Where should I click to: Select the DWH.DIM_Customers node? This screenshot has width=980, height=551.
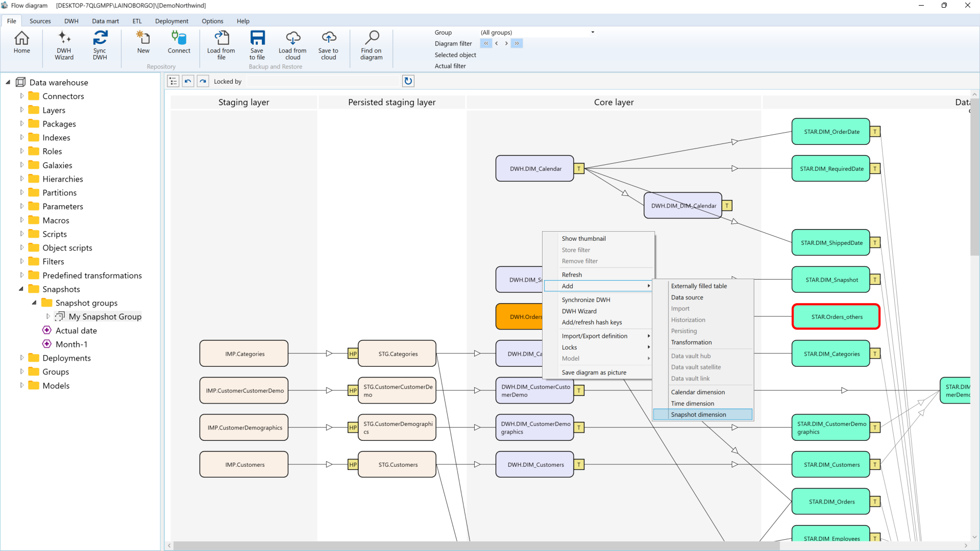point(535,464)
